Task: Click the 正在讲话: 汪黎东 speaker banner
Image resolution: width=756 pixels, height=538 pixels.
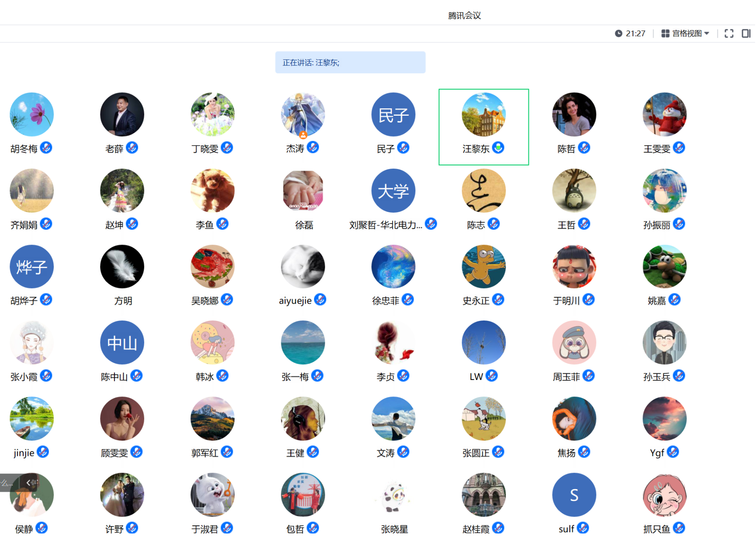Action: (x=350, y=62)
